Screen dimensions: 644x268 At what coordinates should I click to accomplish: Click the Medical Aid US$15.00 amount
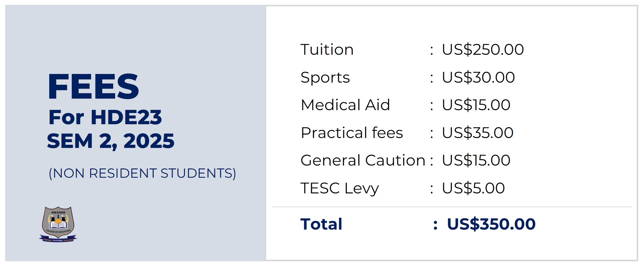[476, 105]
